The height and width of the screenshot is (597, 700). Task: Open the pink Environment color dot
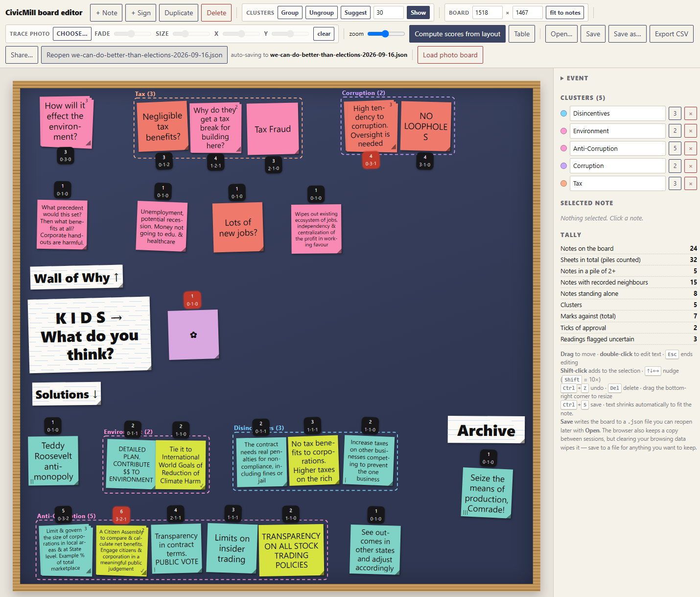[x=563, y=131]
